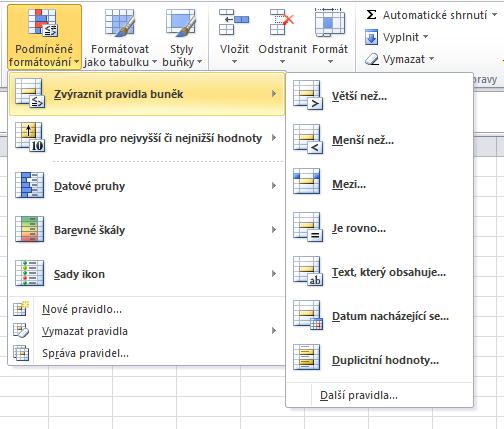Select the Menší než... rule
The width and height of the screenshot is (504, 429).
coord(380,140)
